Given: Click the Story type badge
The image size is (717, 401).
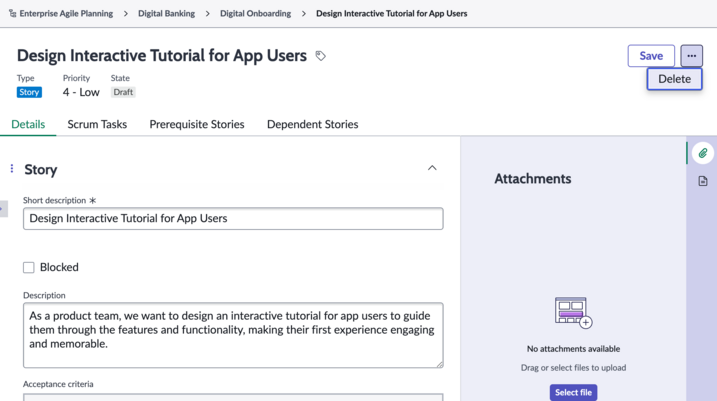Looking at the screenshot, I should [29, 92].
